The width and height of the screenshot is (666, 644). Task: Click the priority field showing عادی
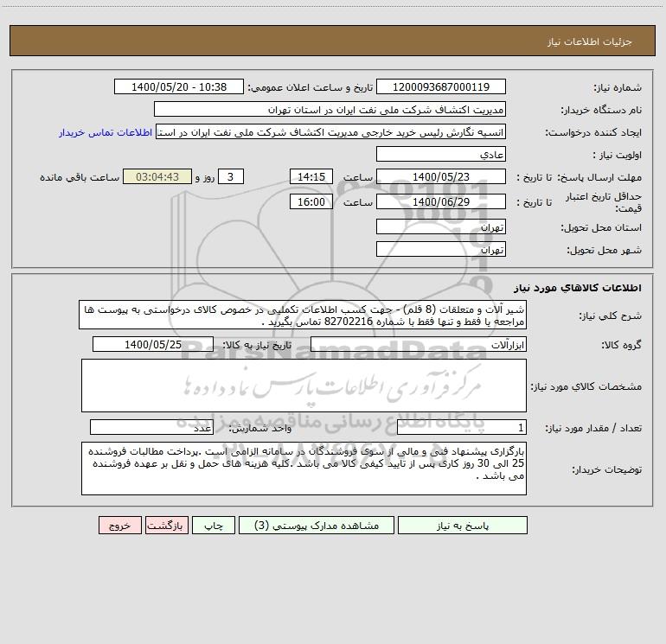[x=441, y=154]
